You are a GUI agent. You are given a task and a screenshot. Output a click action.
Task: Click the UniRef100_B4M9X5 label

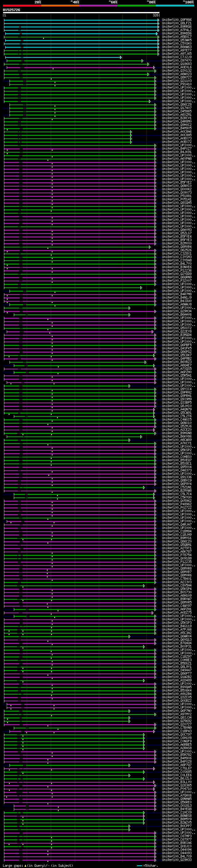(176, 128)
